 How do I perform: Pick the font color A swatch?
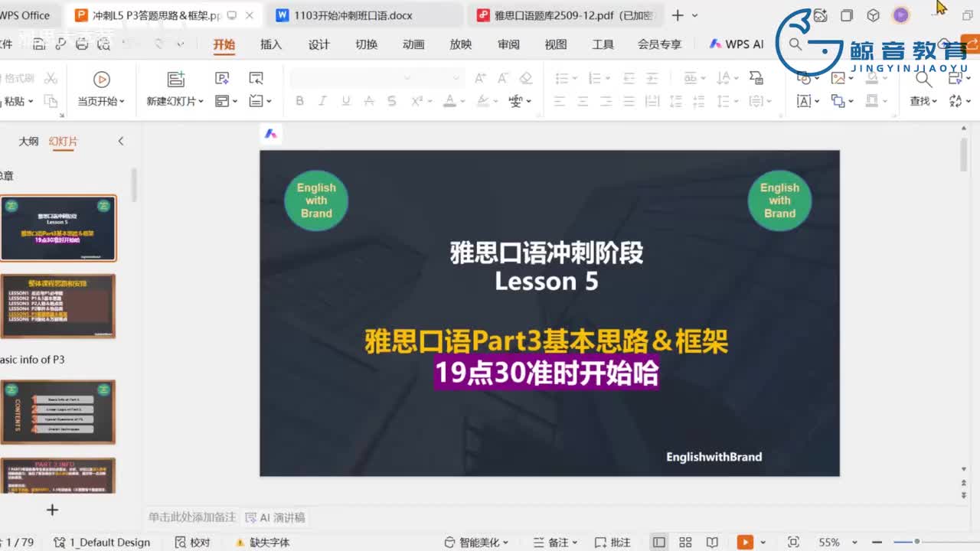(449, 101)
